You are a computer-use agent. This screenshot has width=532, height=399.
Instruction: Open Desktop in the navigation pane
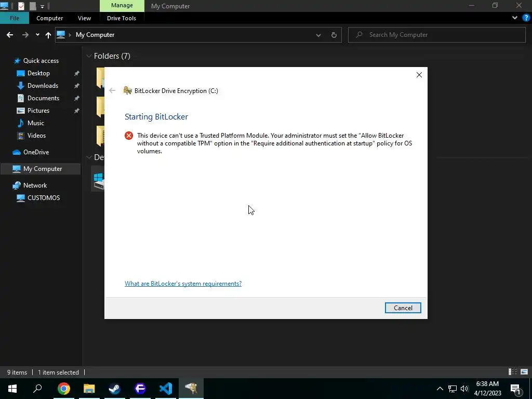pos(38,73)
